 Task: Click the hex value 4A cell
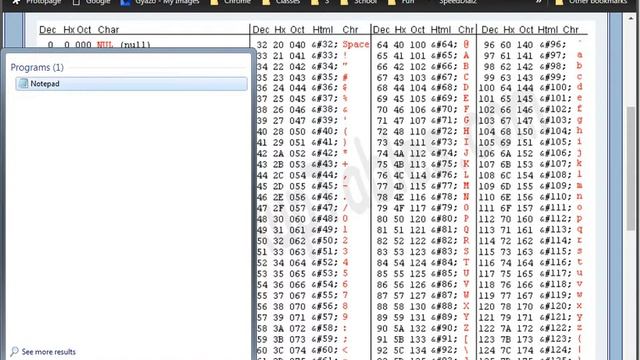click(x=399, y=153)
